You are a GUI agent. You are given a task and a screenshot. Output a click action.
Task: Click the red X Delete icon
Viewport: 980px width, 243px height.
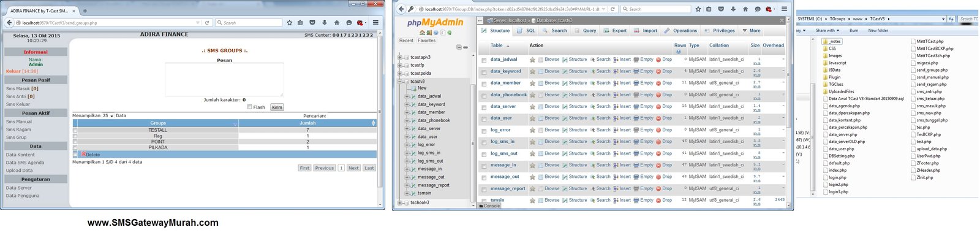83,154
